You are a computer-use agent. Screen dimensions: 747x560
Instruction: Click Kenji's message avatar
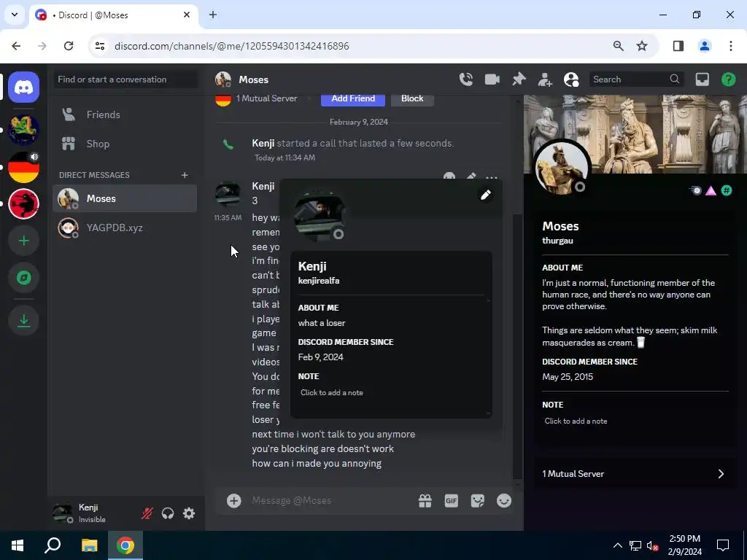pos(228,193)
